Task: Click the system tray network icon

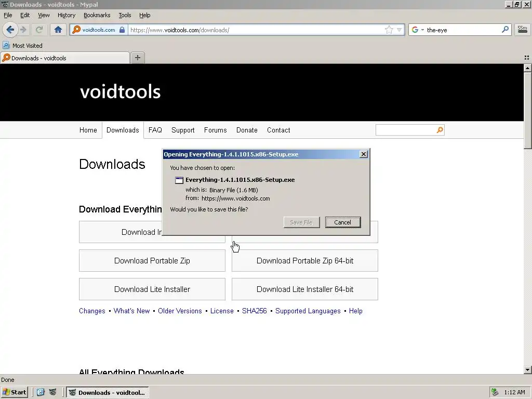Action: tap(495, 392)
